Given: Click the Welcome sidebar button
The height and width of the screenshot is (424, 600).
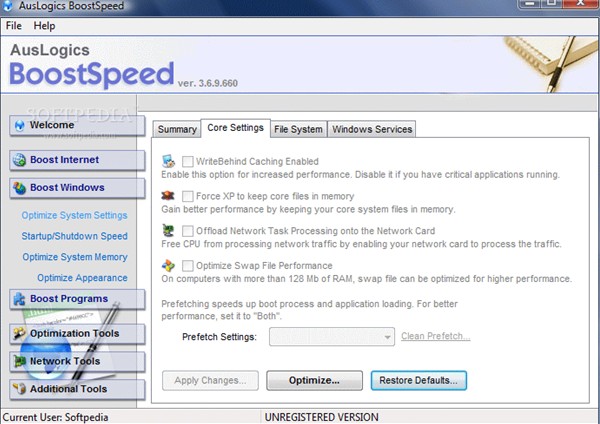Looking at the screenshot, I should 77,126.
